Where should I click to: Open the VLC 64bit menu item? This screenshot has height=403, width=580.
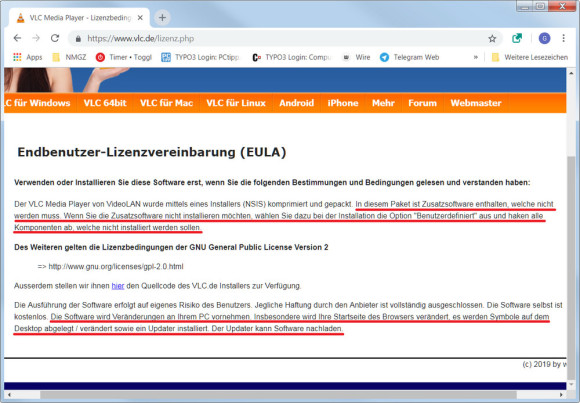105,103
